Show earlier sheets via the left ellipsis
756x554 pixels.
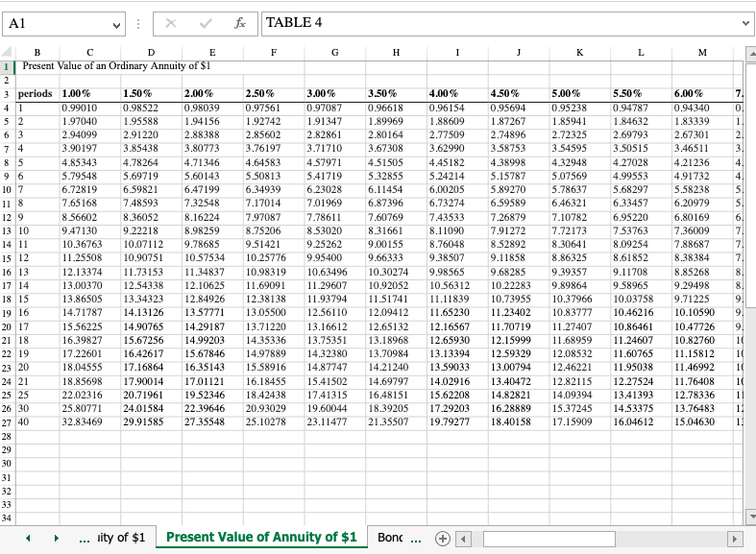[x=84, y=539]
